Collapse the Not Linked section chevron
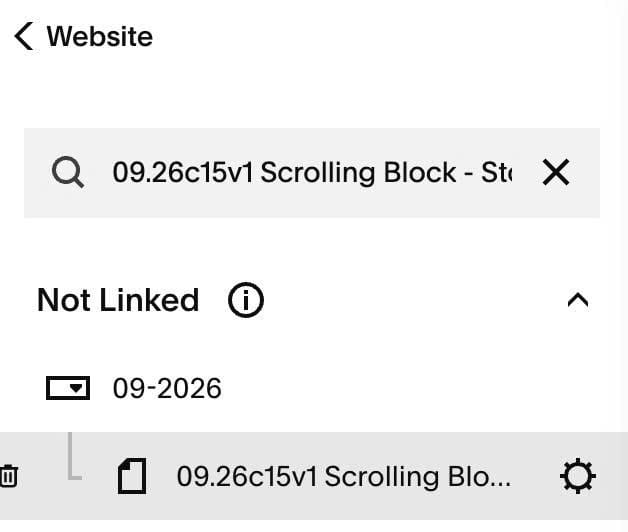 click(x=578, y=300)
